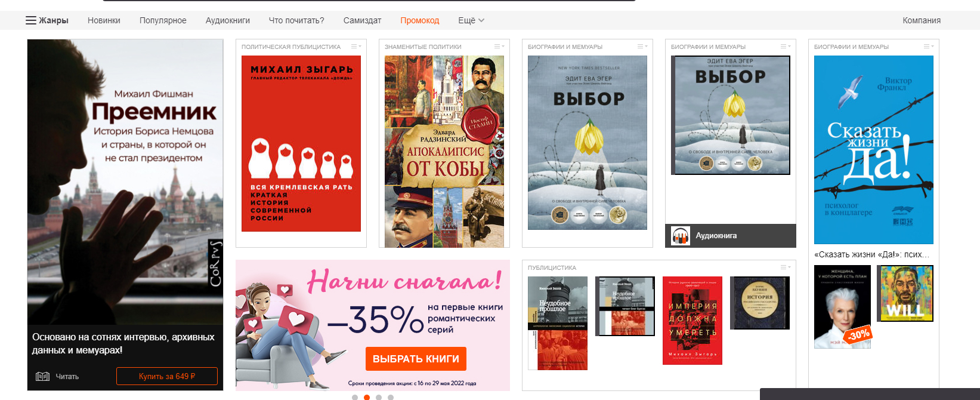The height and width of the screenshot is (400, 980).
Task: Open the Жанры hamburger menu icon
Action: point(31,20)
